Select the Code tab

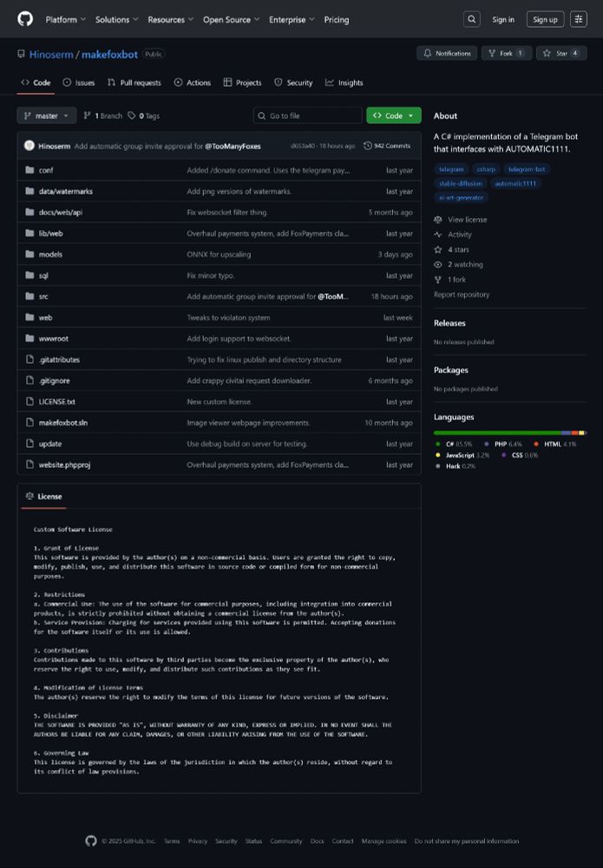(x=36, y=82)
